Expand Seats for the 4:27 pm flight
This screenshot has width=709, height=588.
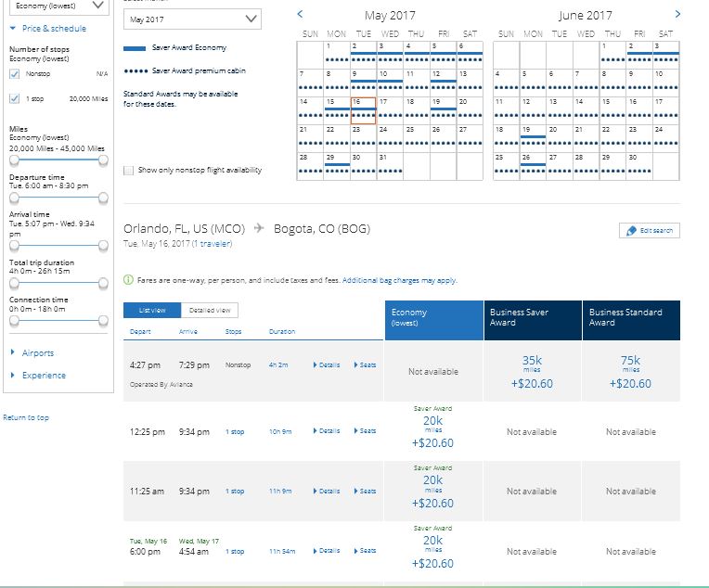pos(365,364)
